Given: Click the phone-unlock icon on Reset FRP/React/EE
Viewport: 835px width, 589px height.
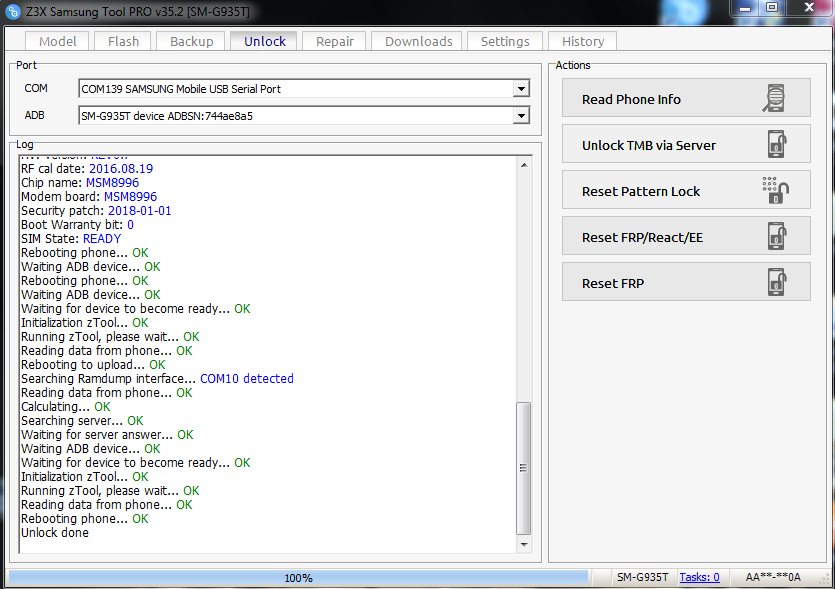Looking at the screenshot, I should pos(777,236).
